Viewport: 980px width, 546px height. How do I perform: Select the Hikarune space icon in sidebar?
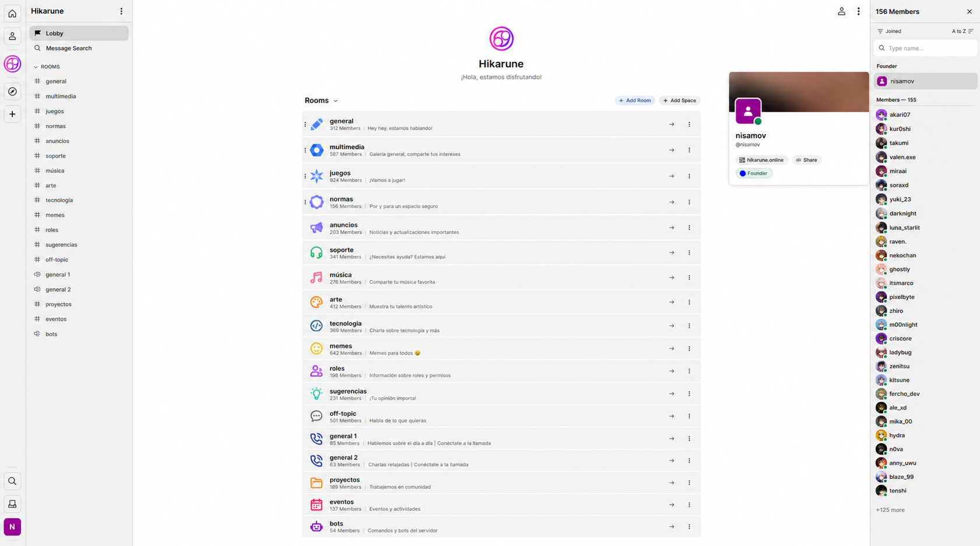[x=12, y=64]
